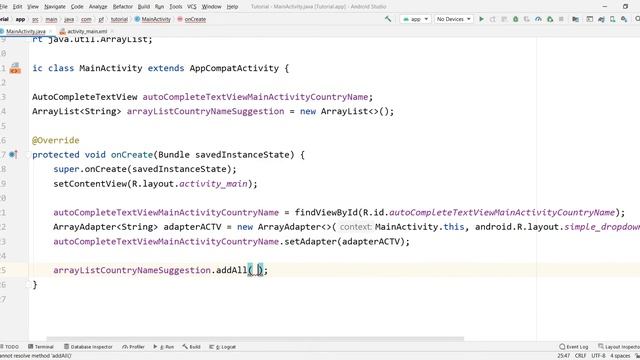
Task: Click the Apply Changes and Restart Activity icon
Action: coord(493,19)
